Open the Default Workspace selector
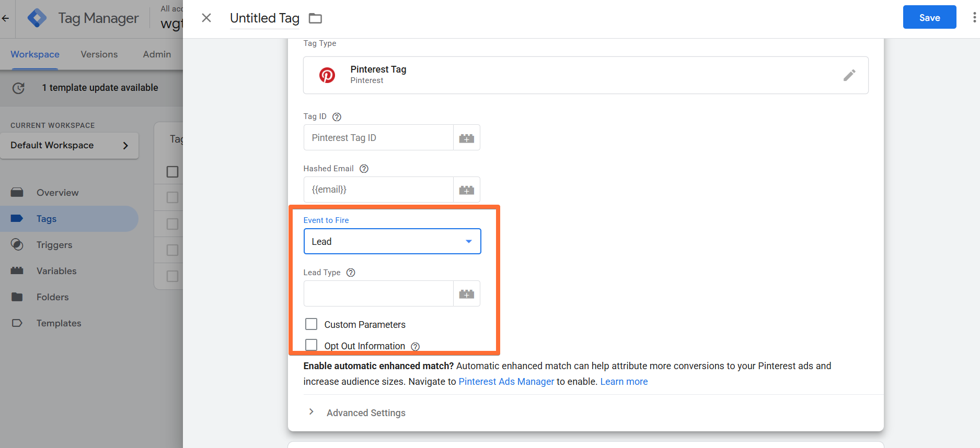This screenshot has height=448, width=980. 70,146
